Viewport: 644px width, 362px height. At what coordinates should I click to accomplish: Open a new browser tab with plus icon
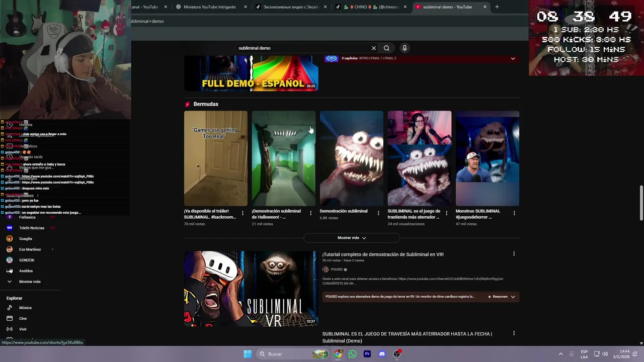tap(497, 7)
